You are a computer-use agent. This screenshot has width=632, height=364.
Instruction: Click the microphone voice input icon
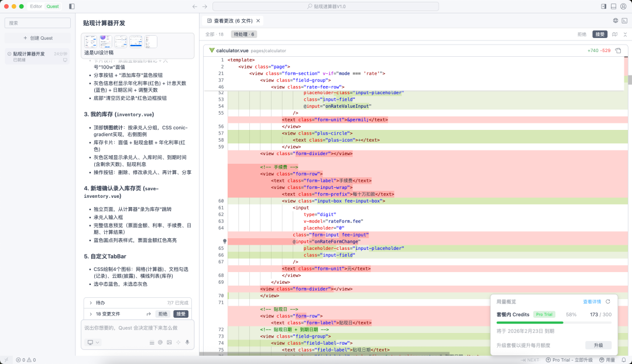click(187, 342)
